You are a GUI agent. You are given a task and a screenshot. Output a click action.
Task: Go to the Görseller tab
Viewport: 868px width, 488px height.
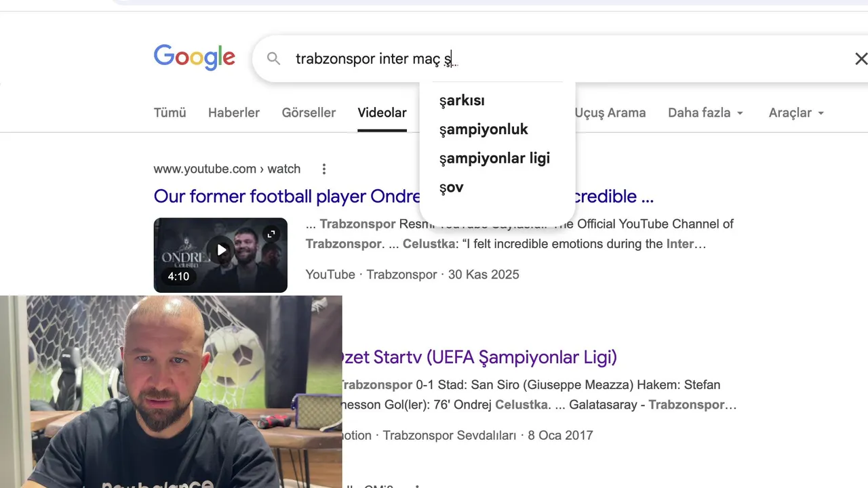pyautogui.click(x=309, y=113)
